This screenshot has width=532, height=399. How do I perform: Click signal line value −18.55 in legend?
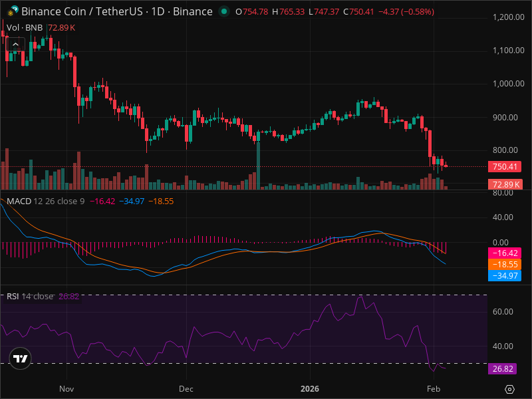pyautogui.click(x=161, y=201)
